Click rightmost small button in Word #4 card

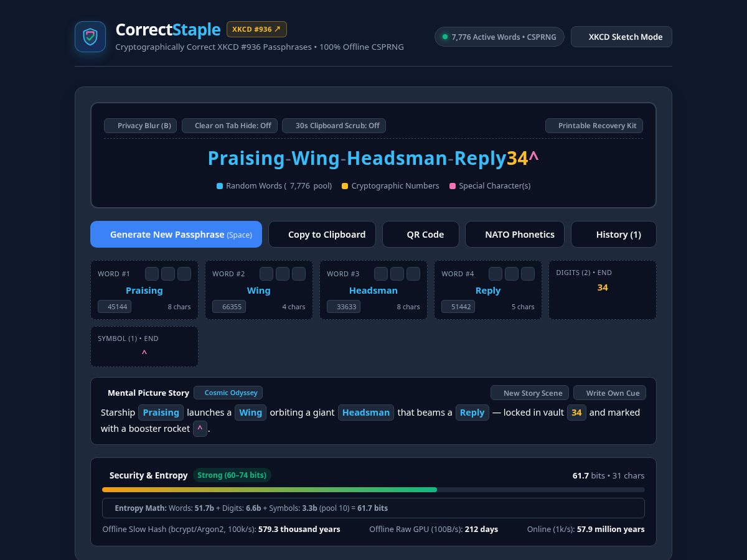[528, 274]
